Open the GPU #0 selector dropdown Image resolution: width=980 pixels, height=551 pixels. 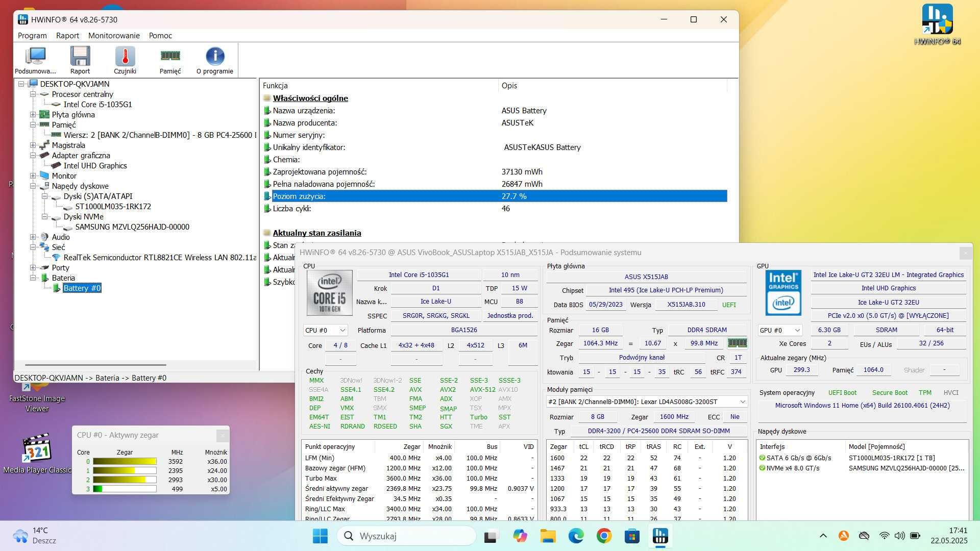(779, 330)
